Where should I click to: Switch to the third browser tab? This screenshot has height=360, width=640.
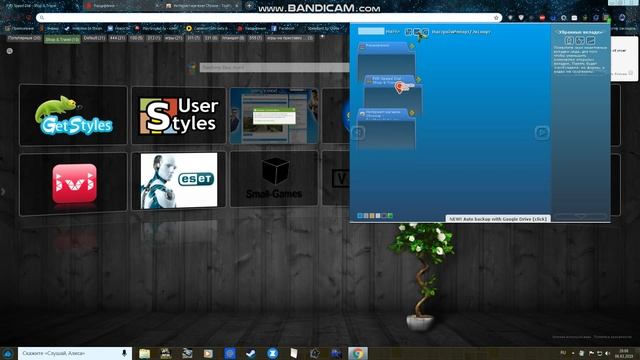[202, 6]
